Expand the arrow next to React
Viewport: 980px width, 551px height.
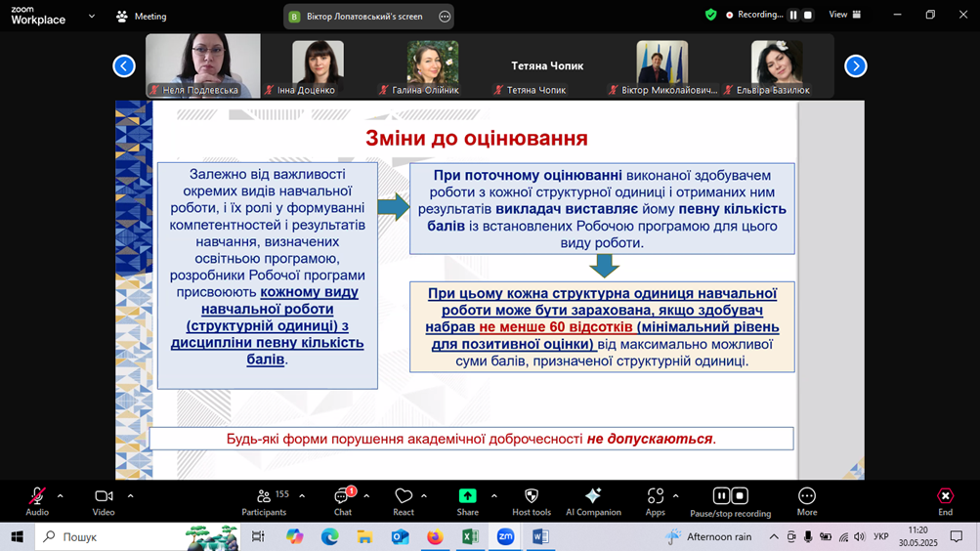(x=424, y=496)
